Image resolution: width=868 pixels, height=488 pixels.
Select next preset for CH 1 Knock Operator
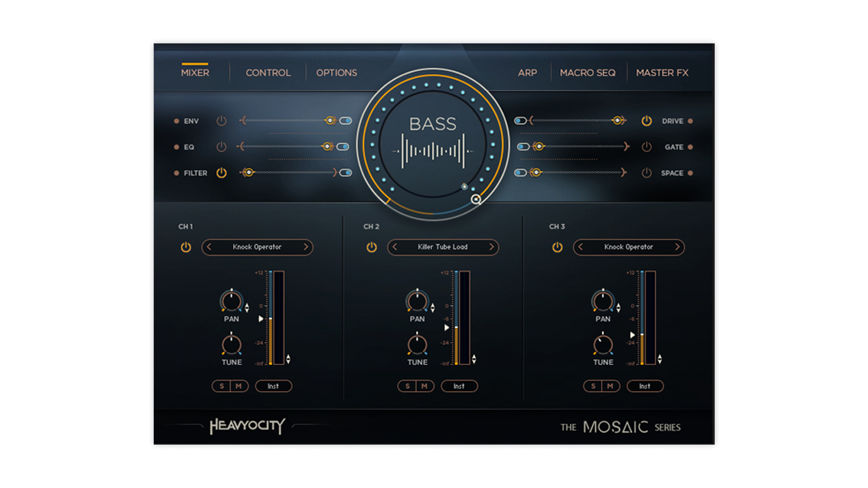tap(306, 247)
